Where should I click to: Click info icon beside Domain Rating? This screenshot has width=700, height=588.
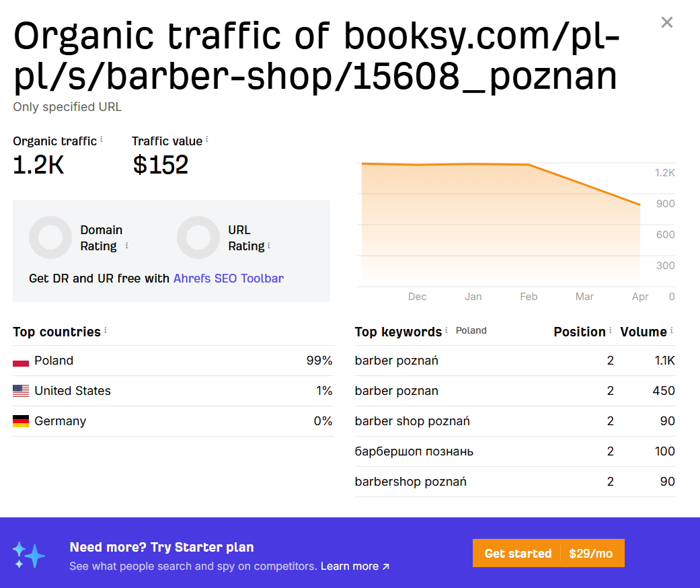point(126,246)
